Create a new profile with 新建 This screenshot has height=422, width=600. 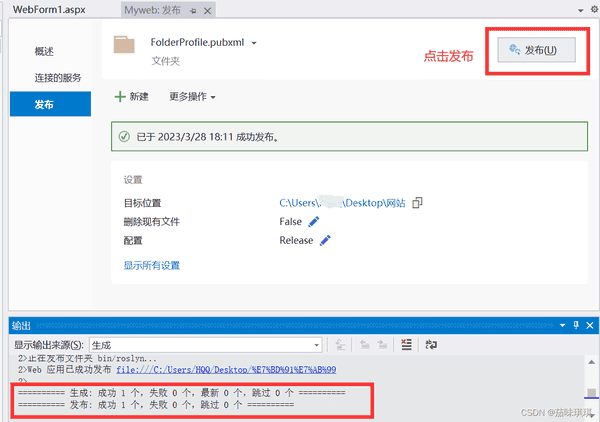click(x=131, y=96)
